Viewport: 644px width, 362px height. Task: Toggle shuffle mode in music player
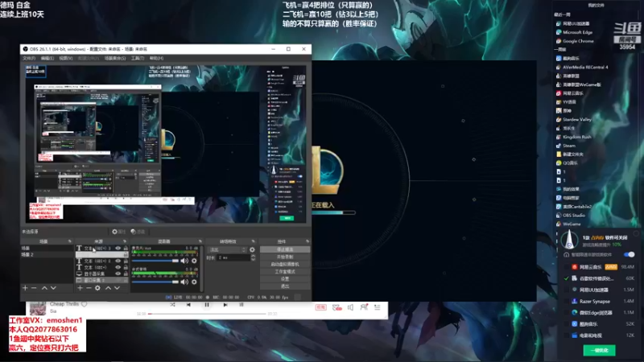(172, 305)
